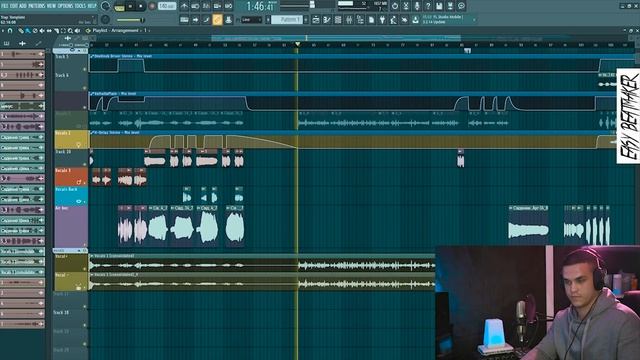Open the Mixer icon
The width and height of the screenshot is (640, 360).
(x=349, y=20)
